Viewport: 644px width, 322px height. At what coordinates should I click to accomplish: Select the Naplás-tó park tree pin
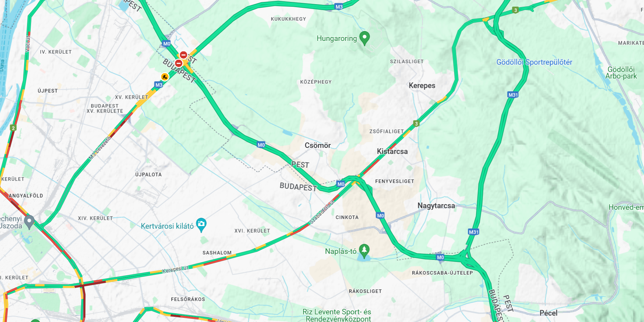[364, 251]
